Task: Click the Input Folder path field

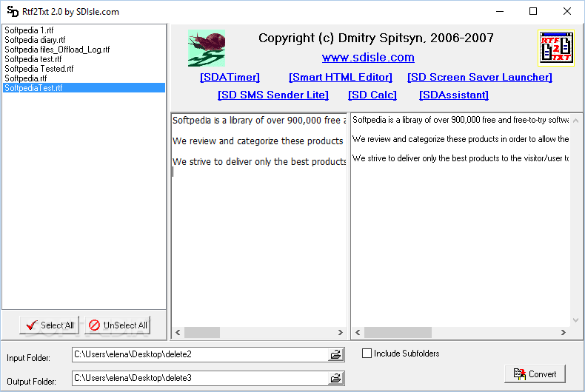Action: (200, 354)
